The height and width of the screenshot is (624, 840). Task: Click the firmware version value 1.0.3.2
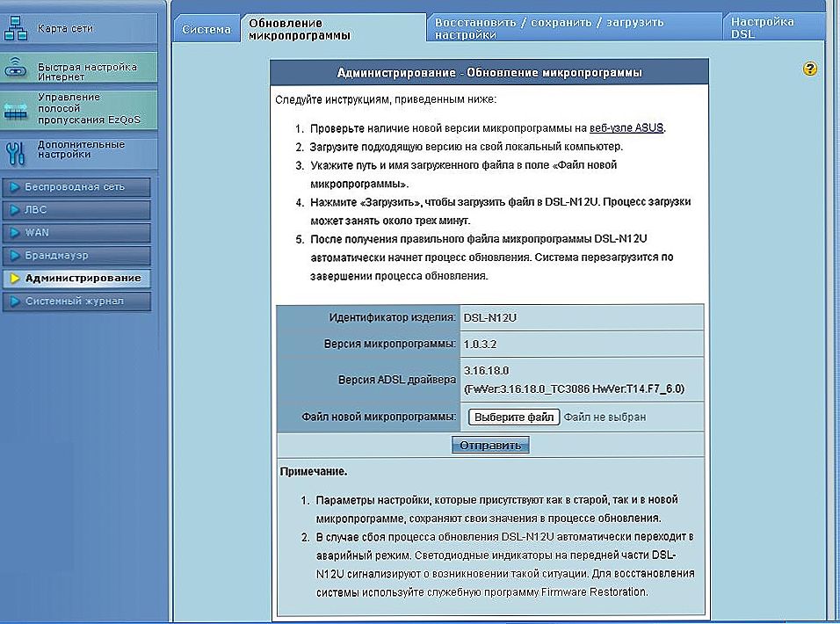[480, 344]
